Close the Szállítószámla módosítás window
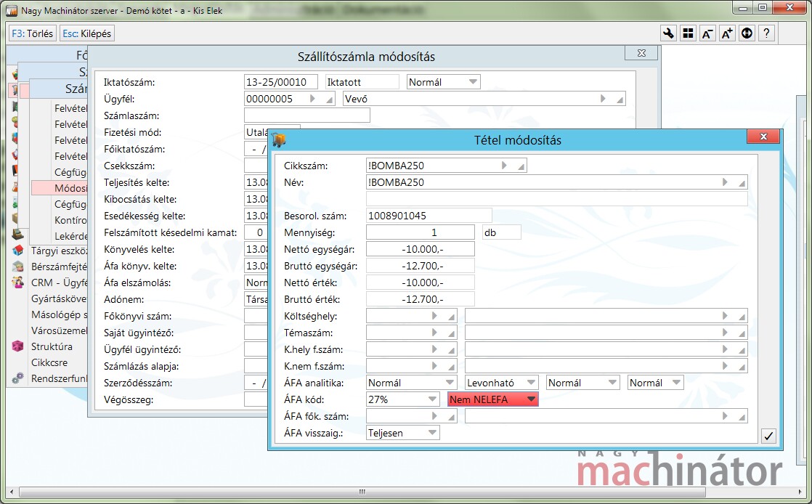Viewport: 812px width, 504px height. (x=641, y=53)
